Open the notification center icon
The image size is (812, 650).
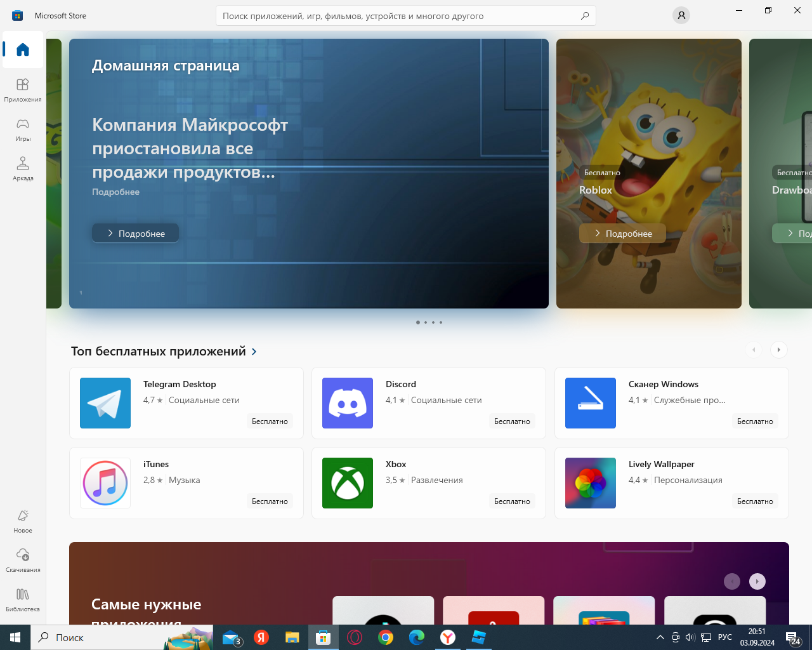793,638
